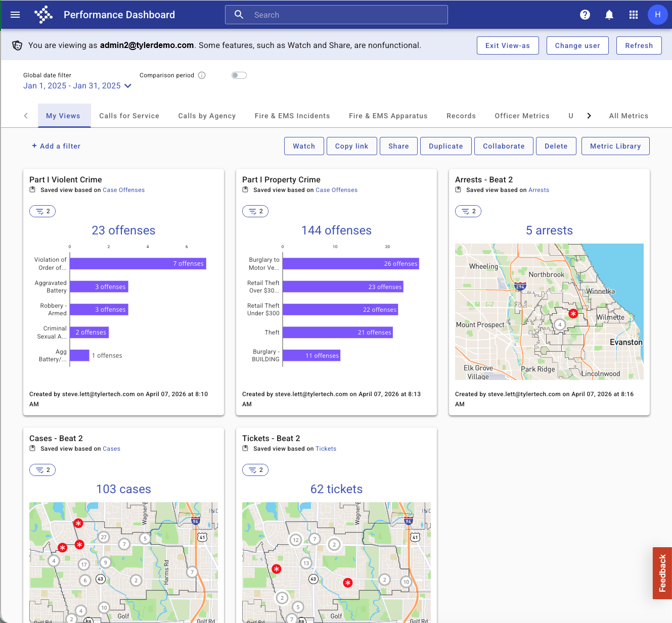Open Case Offenses link under Part I Violent Crime
Screen dimensions: 672x623
[x=124, y=190]
